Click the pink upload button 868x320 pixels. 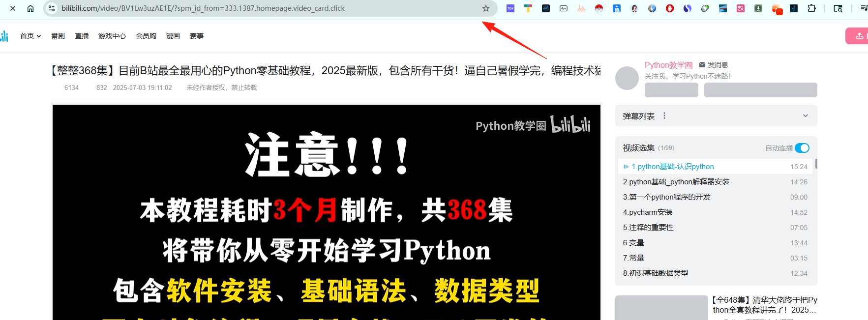point(857,36)
